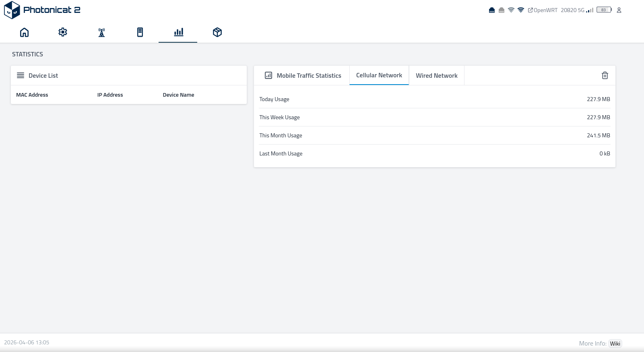The height and width of the screenshot is (352, 644).
Task: Click the battery level indicator
Action: coord(604,10)
